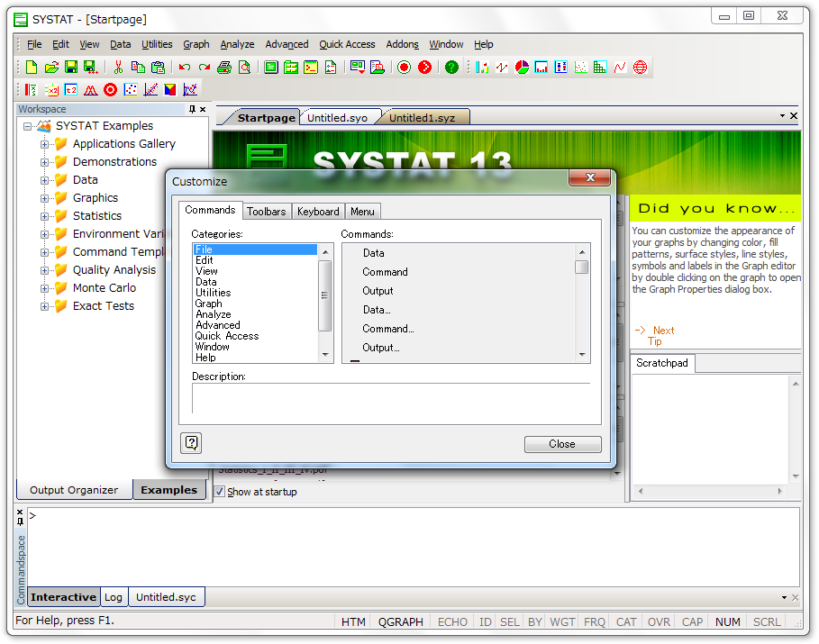Click the Categories list scroll-down arrow

click(x=325, y=355)
